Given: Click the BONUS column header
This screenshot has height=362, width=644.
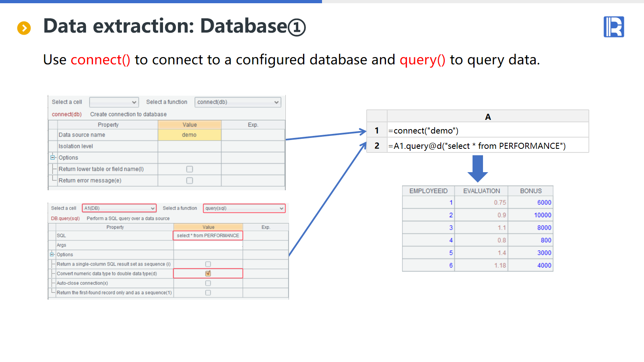Looking at the screenshot, I should click(x=530, y=191).
